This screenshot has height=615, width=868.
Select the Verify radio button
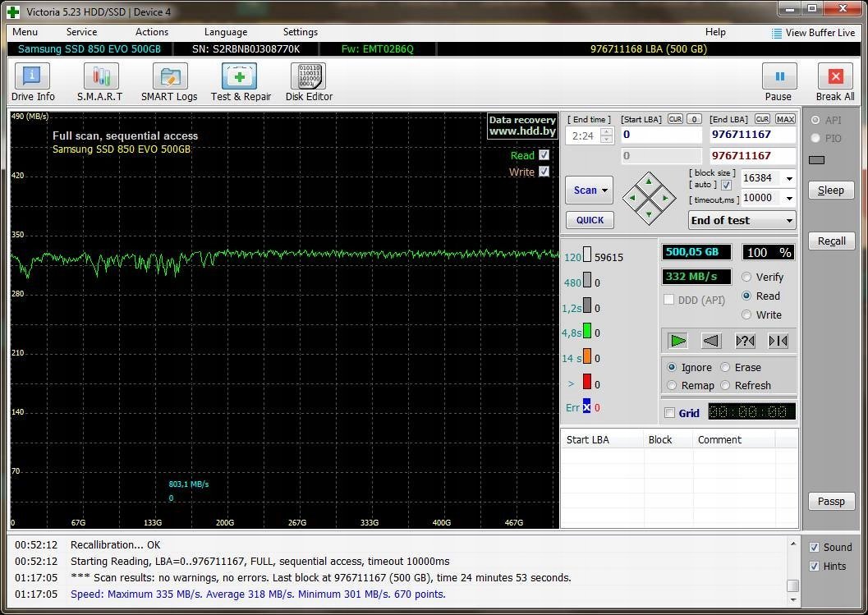[x=746, y=278]
